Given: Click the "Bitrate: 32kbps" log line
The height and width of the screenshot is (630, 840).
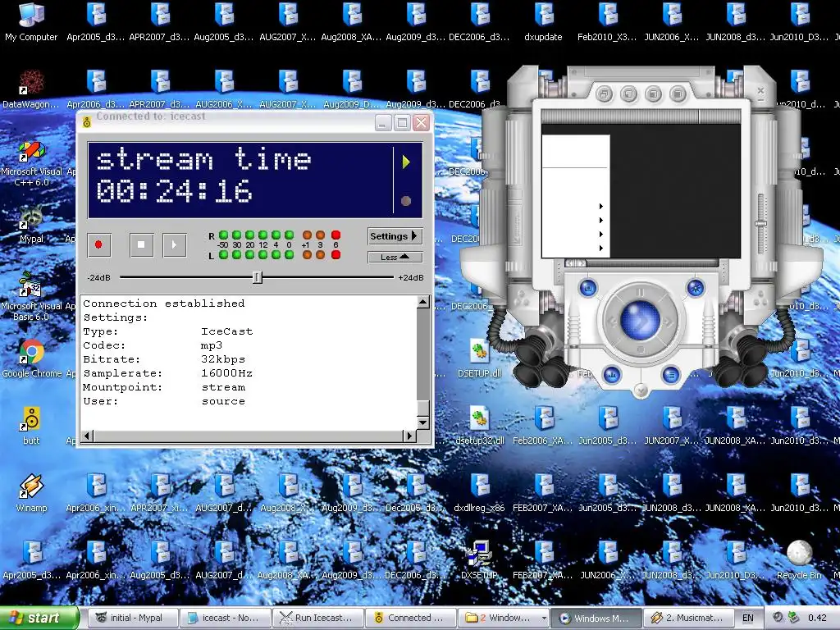Looking at the screenshot, I should click(x=164, y=359).
